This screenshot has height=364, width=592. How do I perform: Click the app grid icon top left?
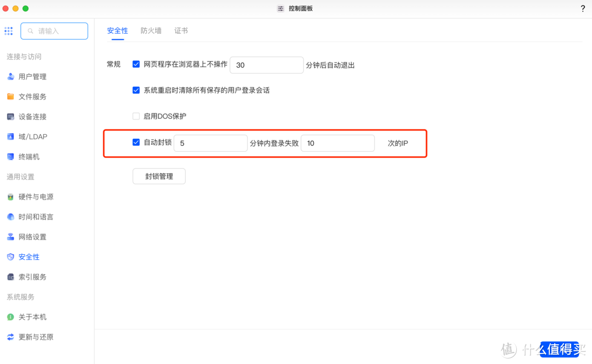pyautogui.click(x=8, y=31)
